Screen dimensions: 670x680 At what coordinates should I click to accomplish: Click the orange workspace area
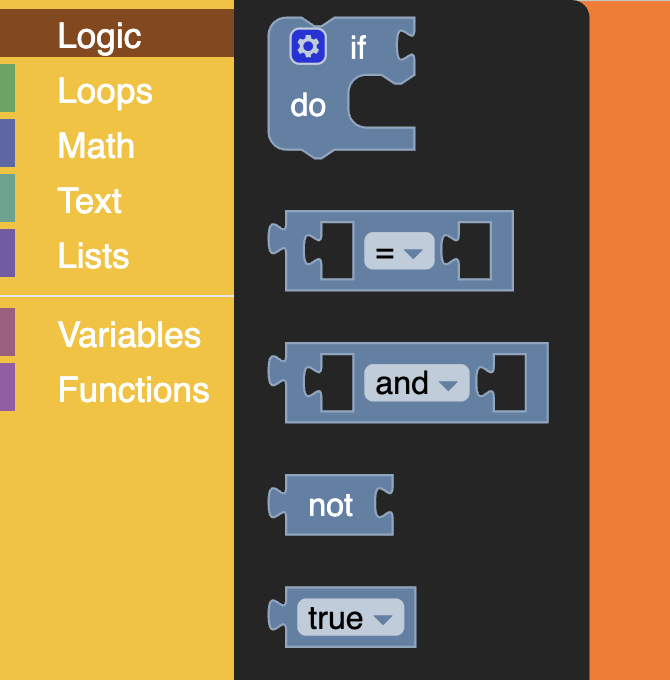[x=630, y=340]
